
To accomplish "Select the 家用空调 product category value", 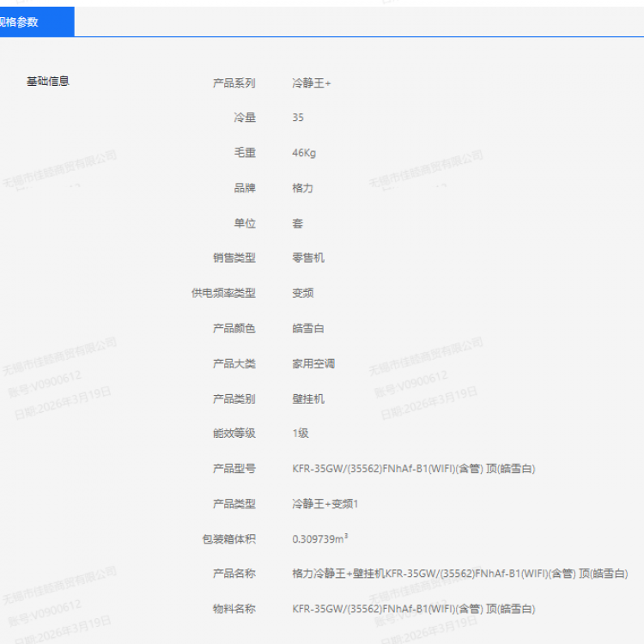I will 313,363.
